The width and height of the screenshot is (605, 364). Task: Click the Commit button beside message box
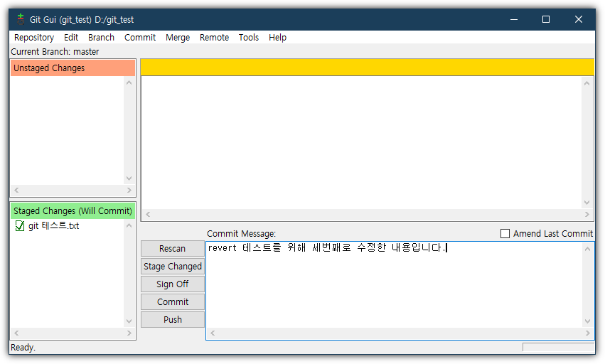point(173,302)
